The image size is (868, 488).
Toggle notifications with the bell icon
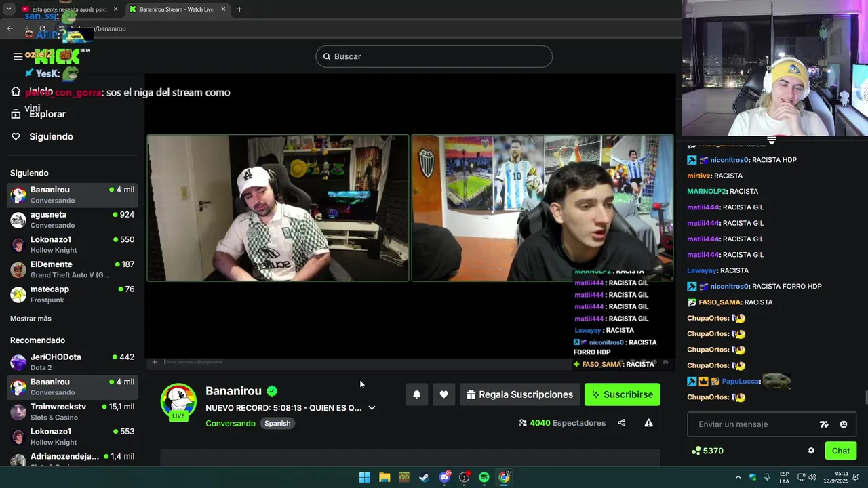417,394
